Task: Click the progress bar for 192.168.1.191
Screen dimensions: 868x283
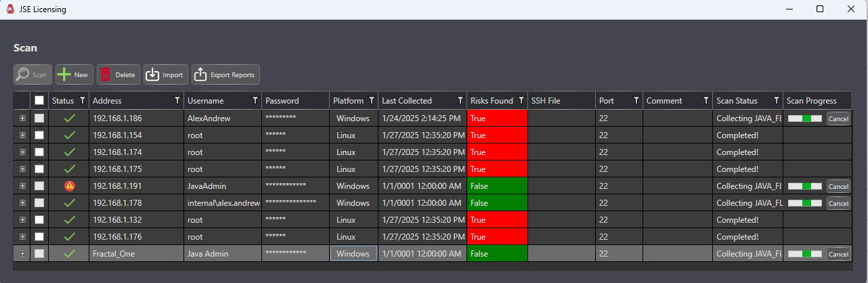Action: coord(805,186)
